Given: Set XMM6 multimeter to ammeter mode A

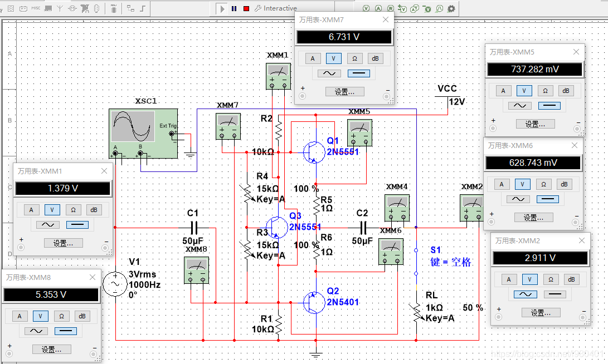Looking at the screenshot, I should pos(502,184).
